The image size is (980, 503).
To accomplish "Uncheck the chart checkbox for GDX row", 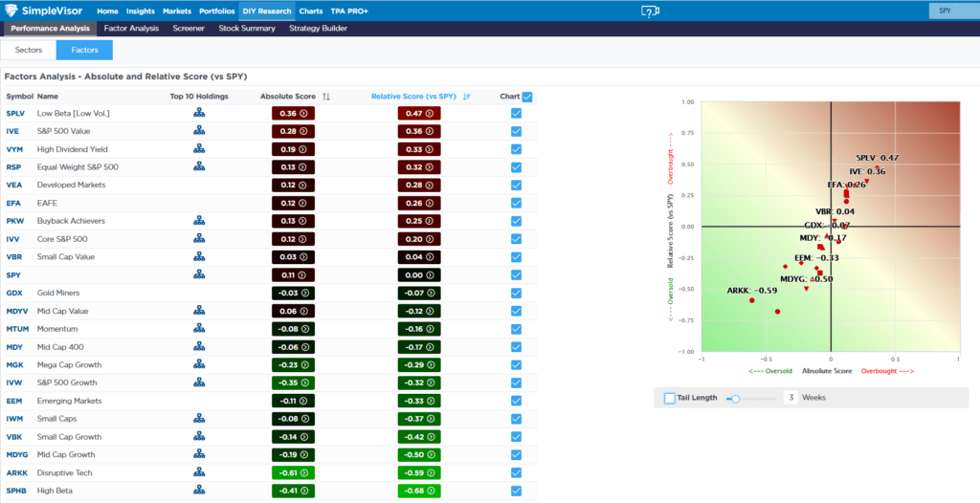I will [x=516, y=293].
